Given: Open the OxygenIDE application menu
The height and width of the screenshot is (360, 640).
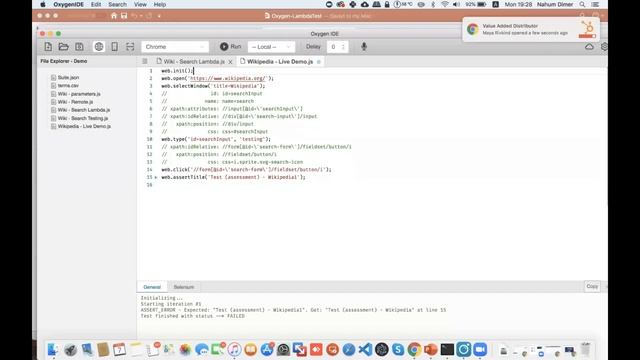Looking at the screenshot, I should coord(68,4).
